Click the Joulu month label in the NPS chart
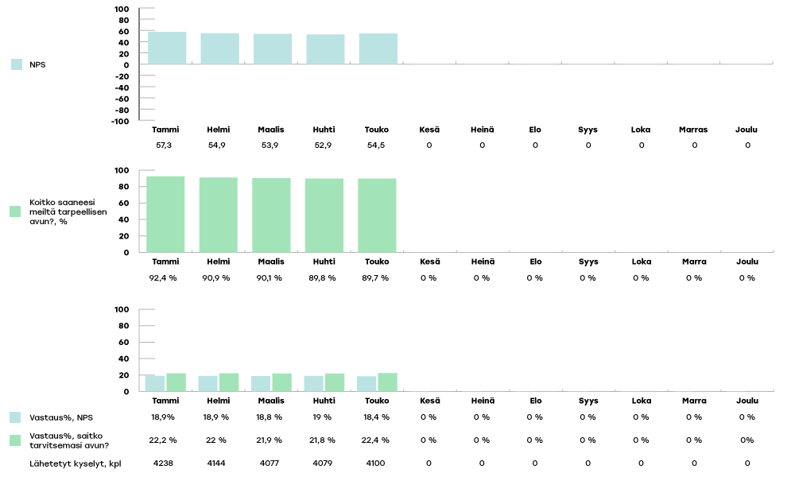 [747, 130]
